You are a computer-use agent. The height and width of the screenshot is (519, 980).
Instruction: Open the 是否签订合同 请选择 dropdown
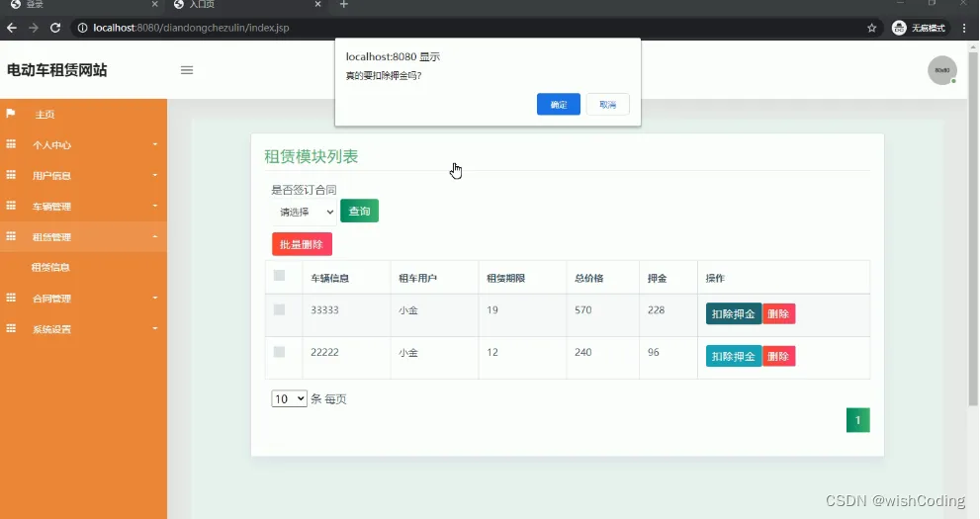pyautogui.click(x=305, y=212)
